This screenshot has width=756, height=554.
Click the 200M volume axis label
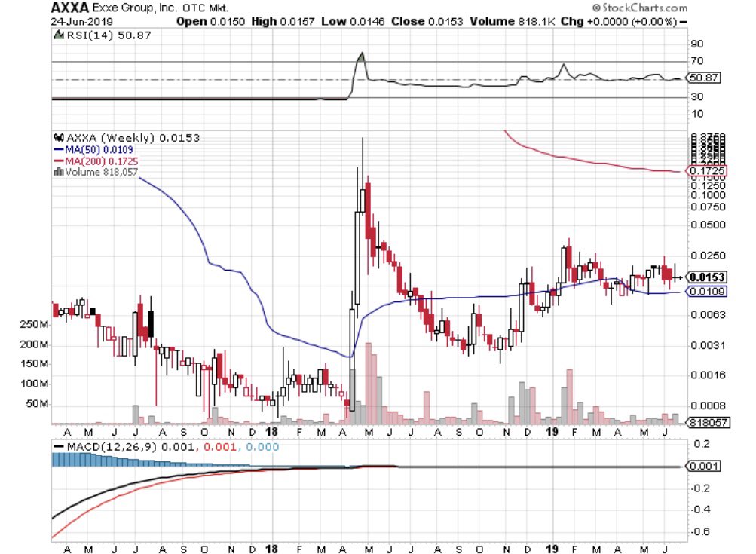pyautogui.click(x=34, y=344)
